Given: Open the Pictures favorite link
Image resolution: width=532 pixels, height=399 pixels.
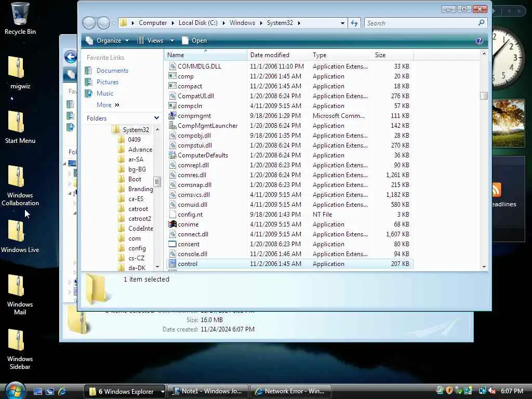Looking at the screenshot, I should [x=107, y=82].
